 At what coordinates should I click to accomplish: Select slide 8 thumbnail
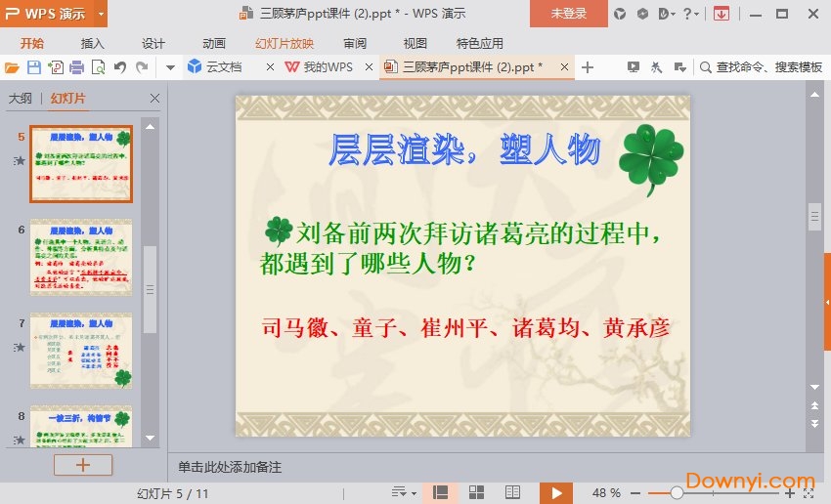pyautogui.click(x=81, y=427)
